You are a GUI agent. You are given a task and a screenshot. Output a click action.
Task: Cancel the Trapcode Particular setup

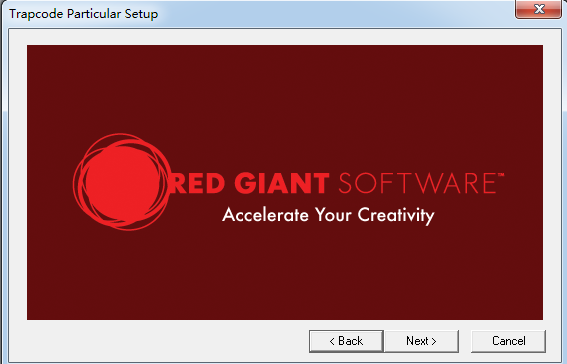508,341
